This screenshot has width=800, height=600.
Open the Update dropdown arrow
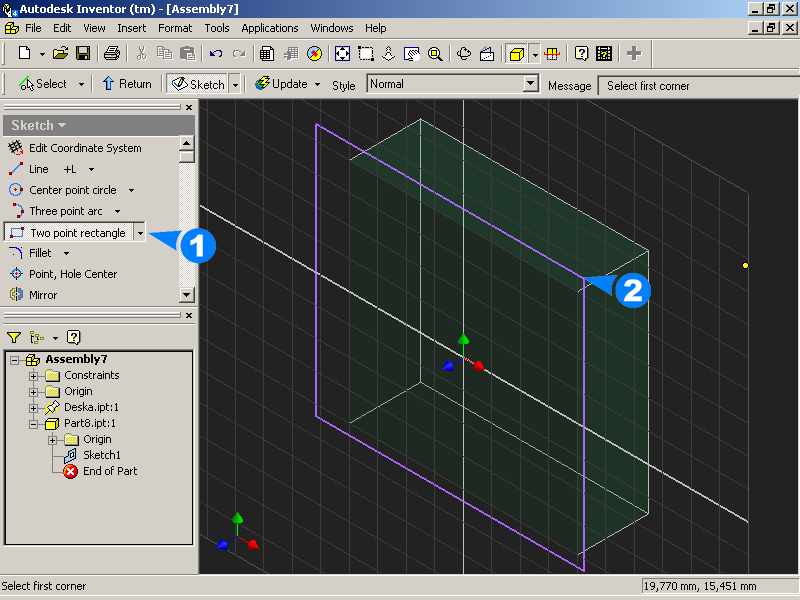pos(317,84)
